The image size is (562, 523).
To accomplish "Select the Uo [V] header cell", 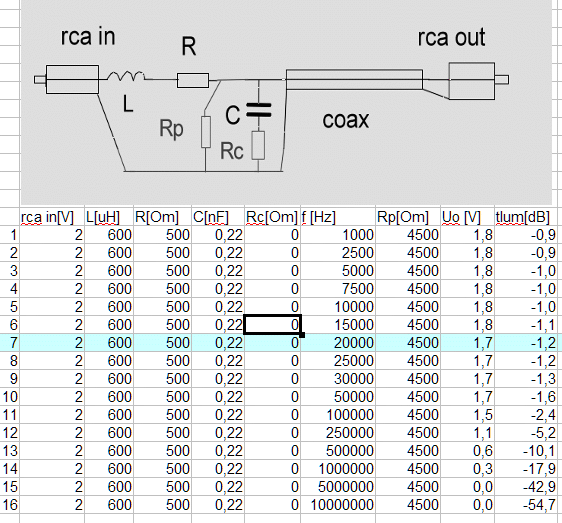I will (467, 217).
